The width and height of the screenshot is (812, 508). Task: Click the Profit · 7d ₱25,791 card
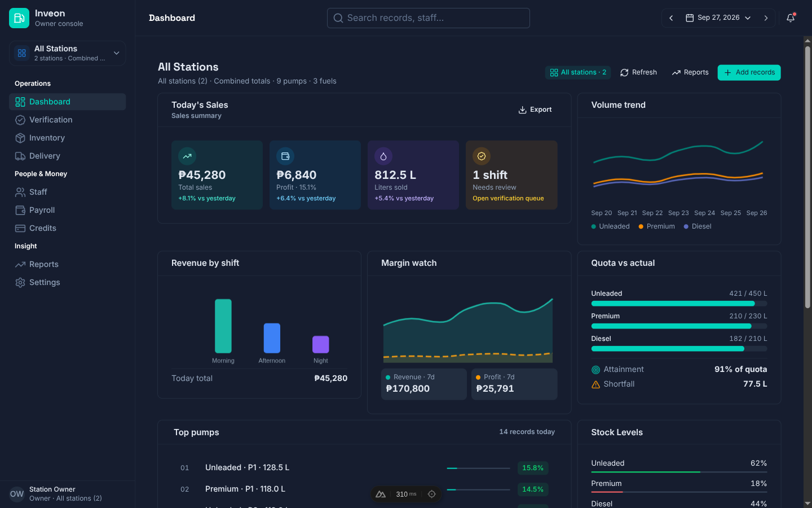tap(514, 384)
